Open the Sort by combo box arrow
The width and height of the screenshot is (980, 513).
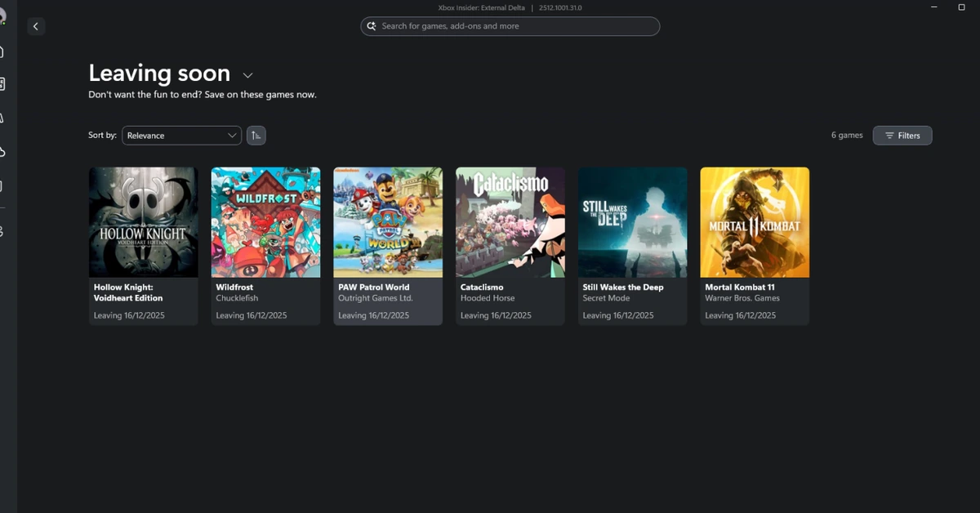(x=232, y=135)
